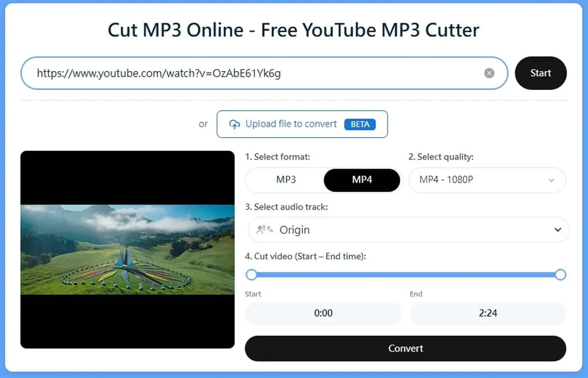
Task: Click the audio track chevron arrow
Action: pos(558,230)
